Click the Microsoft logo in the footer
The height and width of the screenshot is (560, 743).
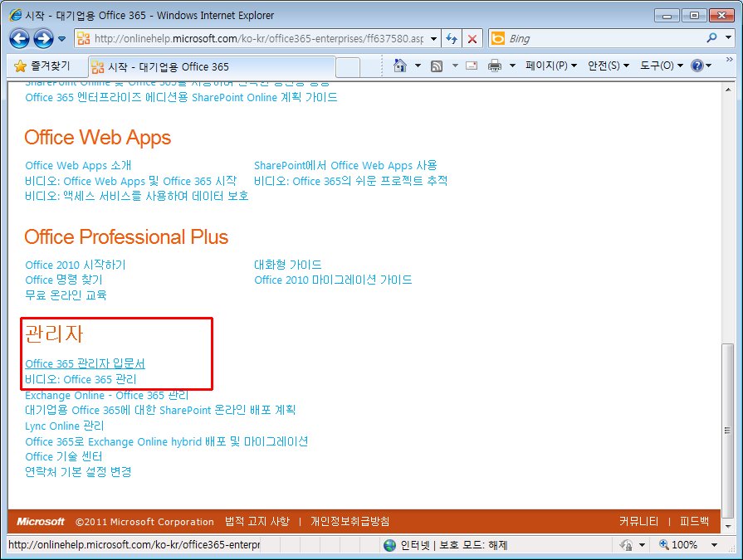pos(41,522)
